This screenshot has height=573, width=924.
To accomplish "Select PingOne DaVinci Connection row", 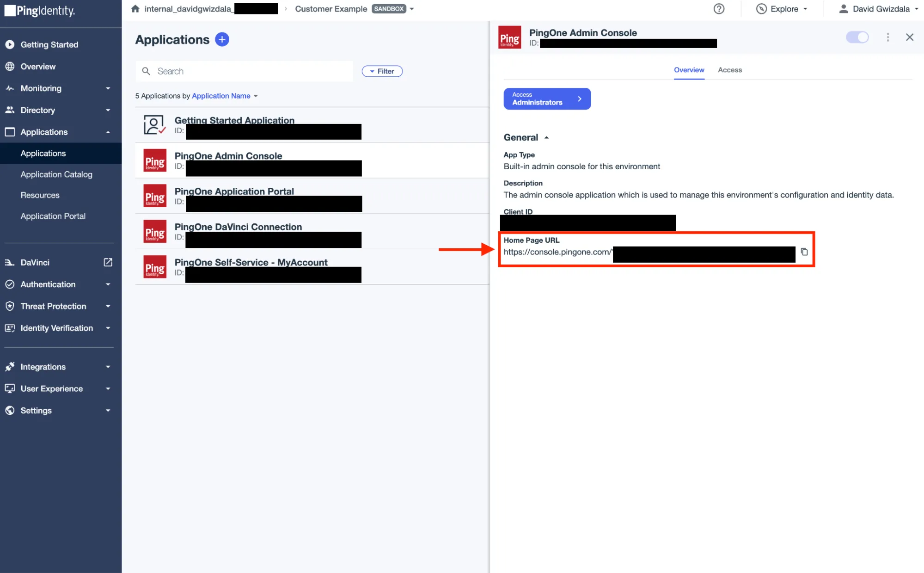I will (312, 231).
